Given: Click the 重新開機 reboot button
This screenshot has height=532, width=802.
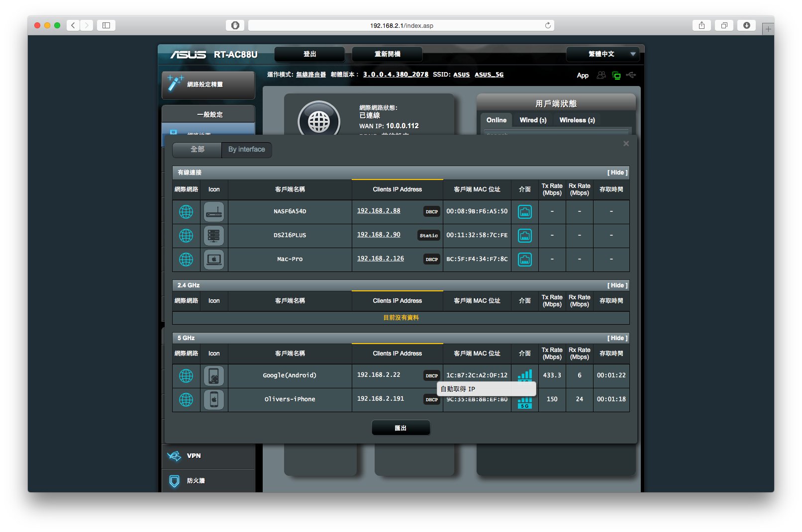Looking at the screenshot, I should 387,54.
